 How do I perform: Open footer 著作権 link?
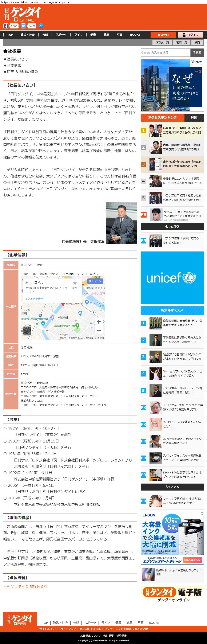coord(97,629)
